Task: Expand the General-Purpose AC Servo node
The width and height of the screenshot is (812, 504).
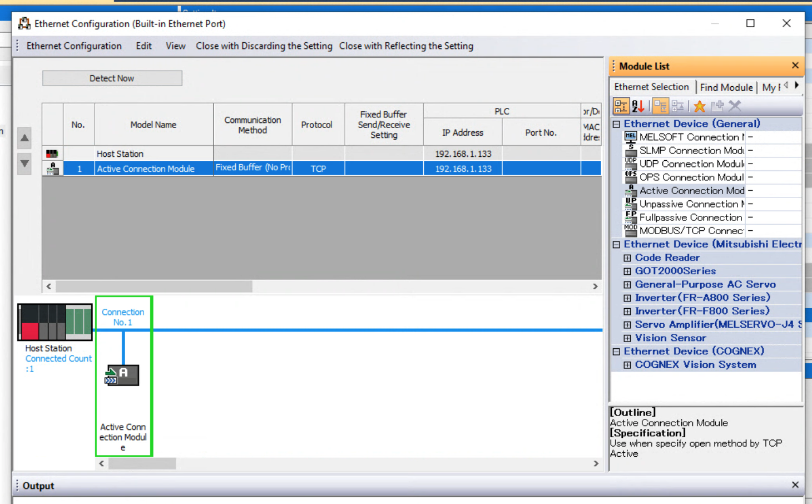Action: point(627,284)
